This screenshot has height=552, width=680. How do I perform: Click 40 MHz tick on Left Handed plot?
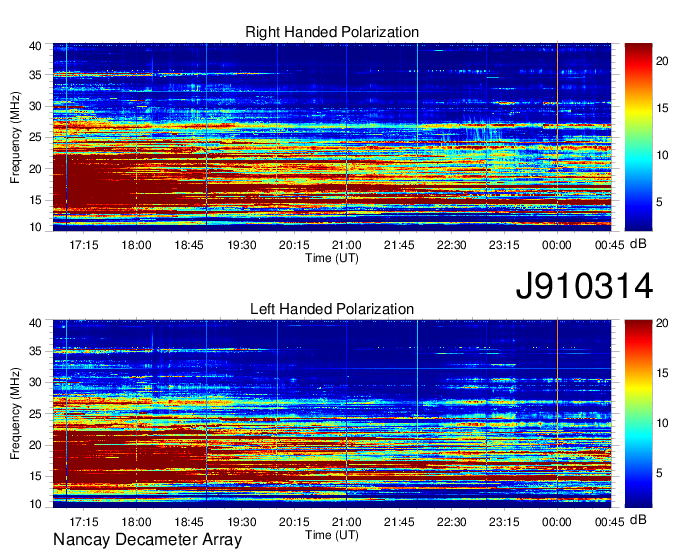(35, 323)
